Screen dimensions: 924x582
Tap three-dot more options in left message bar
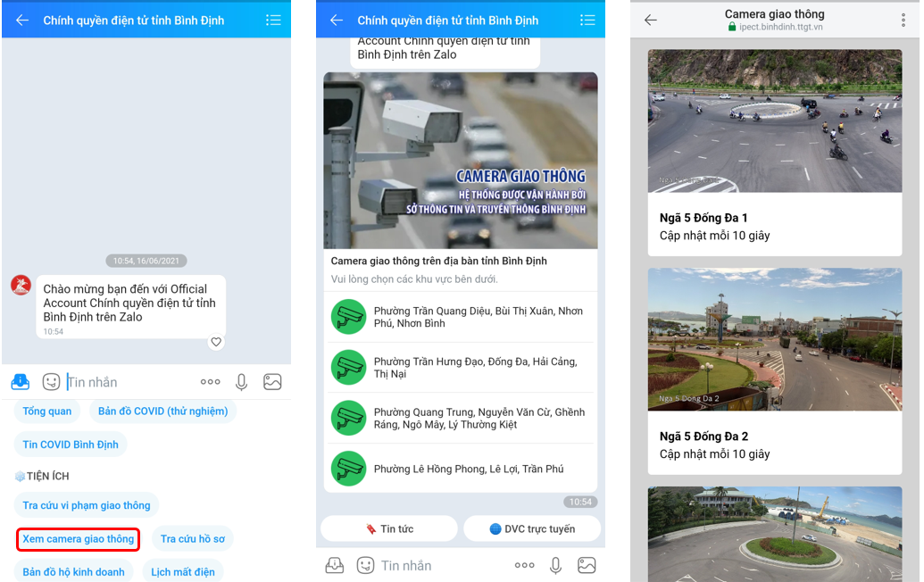210,382
